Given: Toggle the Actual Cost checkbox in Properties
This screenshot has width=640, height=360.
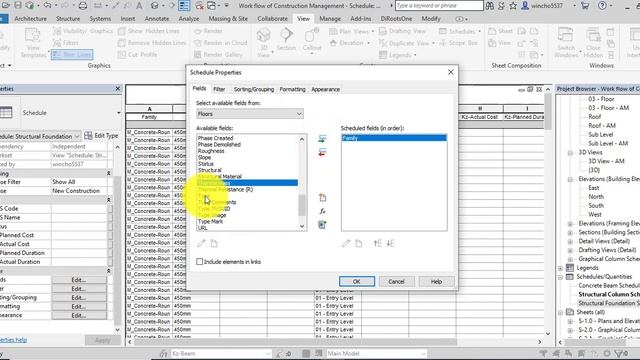Looking at the screenshot, I should point(110,244).
